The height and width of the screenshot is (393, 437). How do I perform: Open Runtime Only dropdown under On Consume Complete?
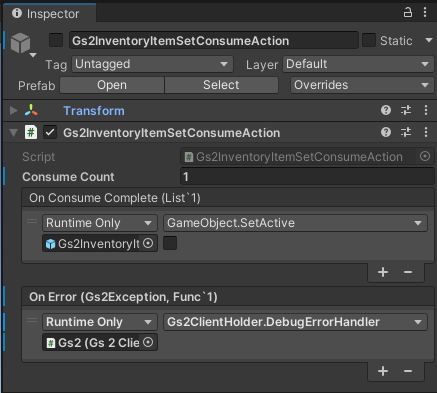[x=100, y=223]
